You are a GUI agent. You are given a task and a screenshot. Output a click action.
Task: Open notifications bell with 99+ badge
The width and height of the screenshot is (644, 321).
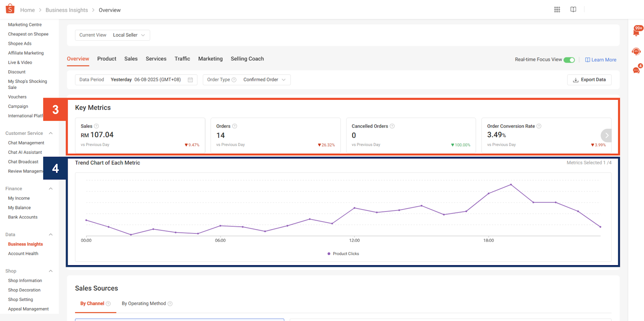coord(636,31)
